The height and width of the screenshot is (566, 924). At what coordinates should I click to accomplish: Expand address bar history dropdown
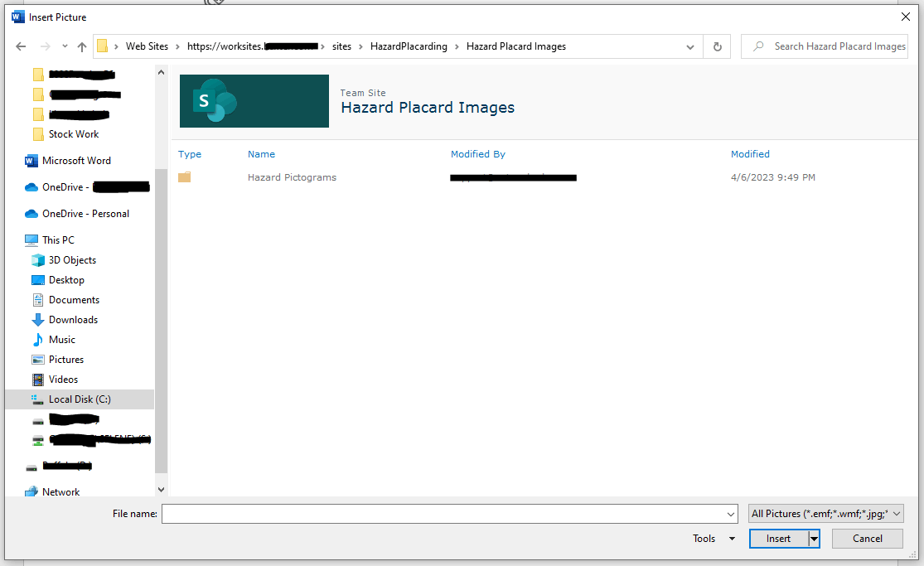pyautogui.click(x=690, y=46)
